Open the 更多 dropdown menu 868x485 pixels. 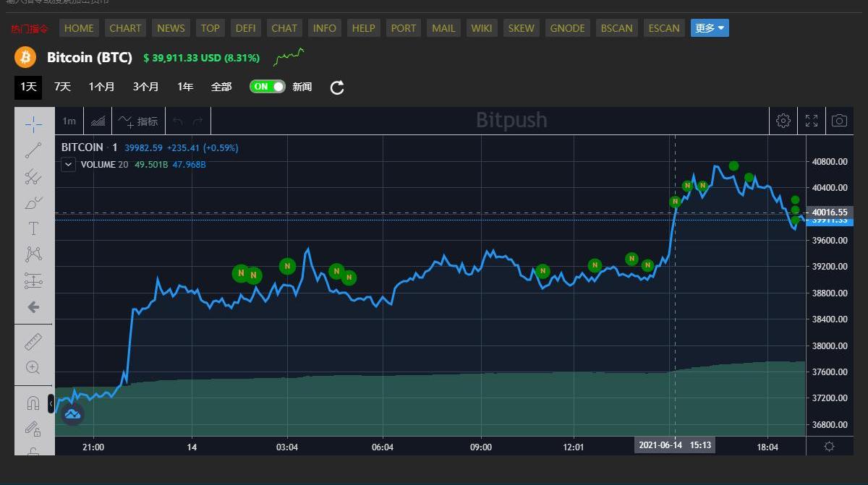pos(710,28)
